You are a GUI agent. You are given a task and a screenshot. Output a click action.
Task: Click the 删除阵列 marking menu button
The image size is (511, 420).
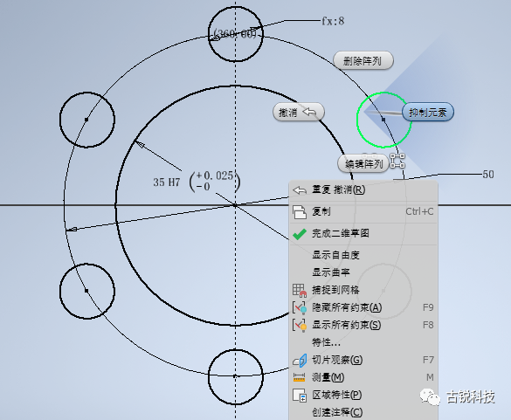[363, 60]
